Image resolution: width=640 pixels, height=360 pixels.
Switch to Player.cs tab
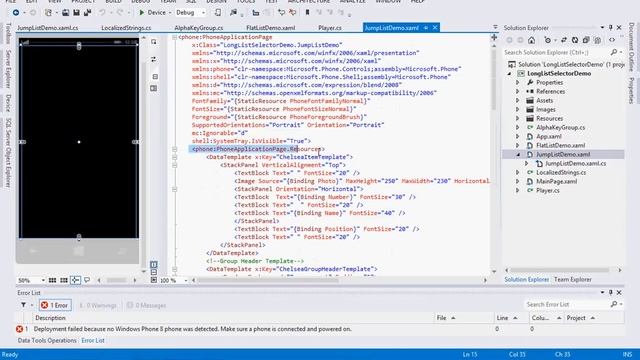(x=330, y=28)
